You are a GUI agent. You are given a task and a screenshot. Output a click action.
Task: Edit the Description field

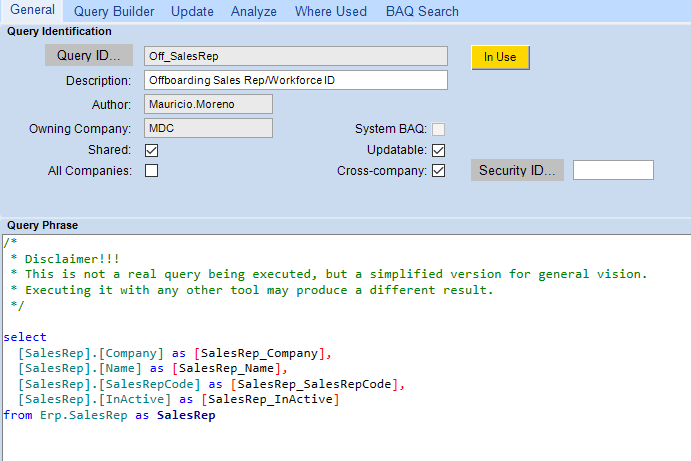point(296,80)
